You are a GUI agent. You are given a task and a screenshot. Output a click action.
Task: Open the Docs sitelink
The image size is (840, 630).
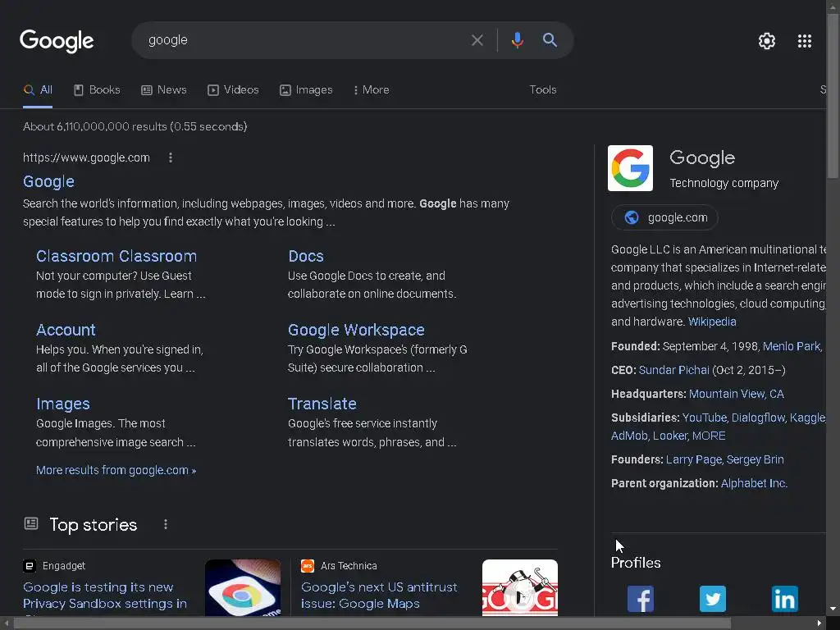click(306, 256)
